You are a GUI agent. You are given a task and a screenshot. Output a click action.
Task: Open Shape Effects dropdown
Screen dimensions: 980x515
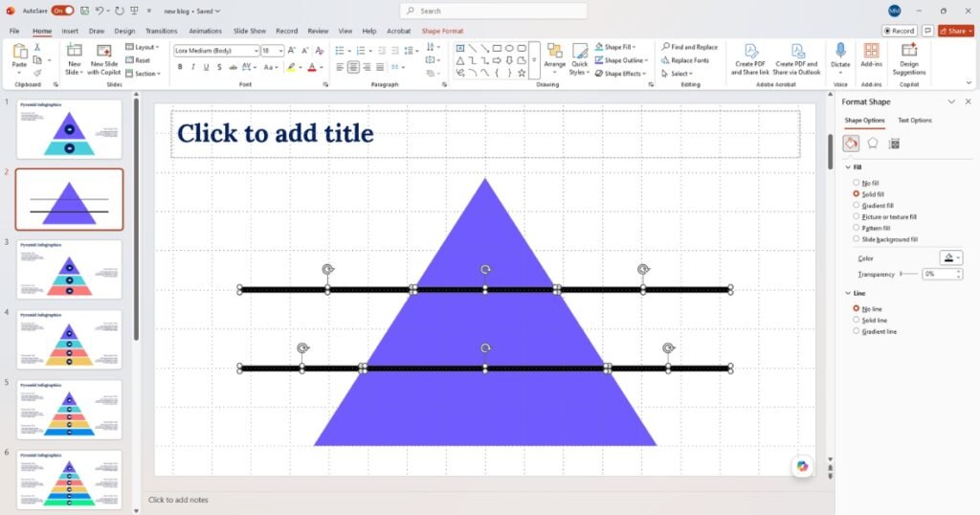[x=620, y=73]
